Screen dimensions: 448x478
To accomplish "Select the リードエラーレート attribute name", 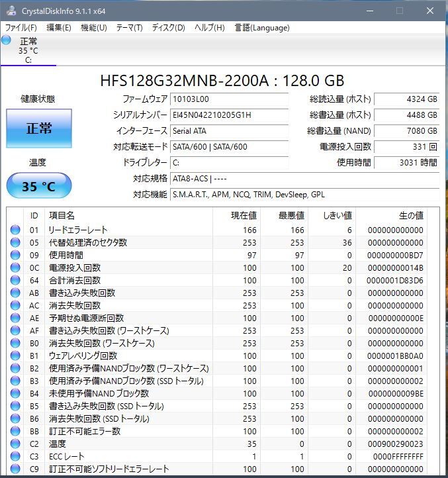I will click(x=78, y=230).
